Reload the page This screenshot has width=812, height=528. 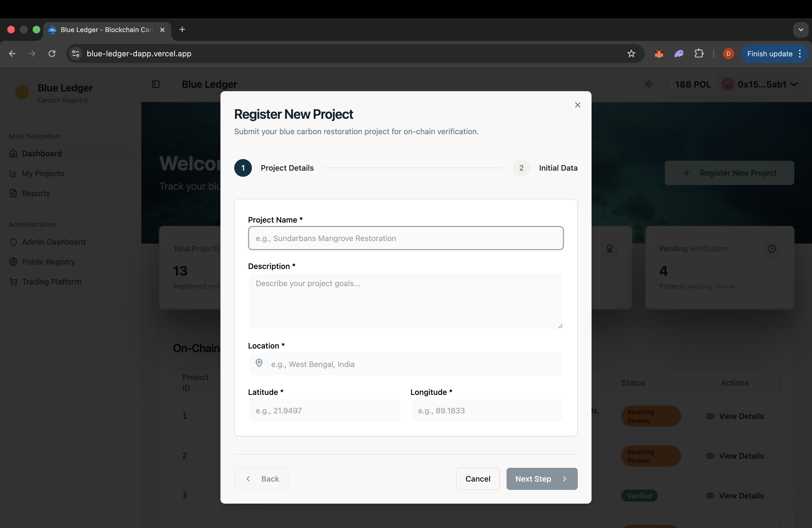pyautogui.click(x=52, y=54)
